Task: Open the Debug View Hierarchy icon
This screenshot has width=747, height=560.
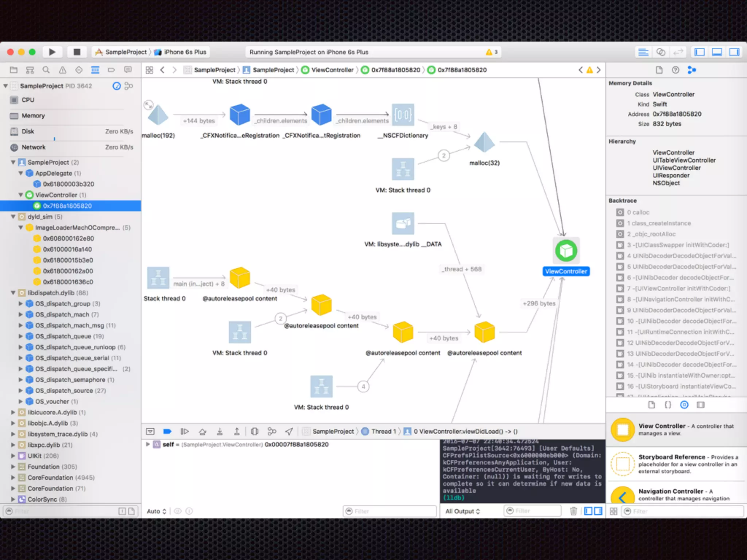Action: [x=255, y=432]
